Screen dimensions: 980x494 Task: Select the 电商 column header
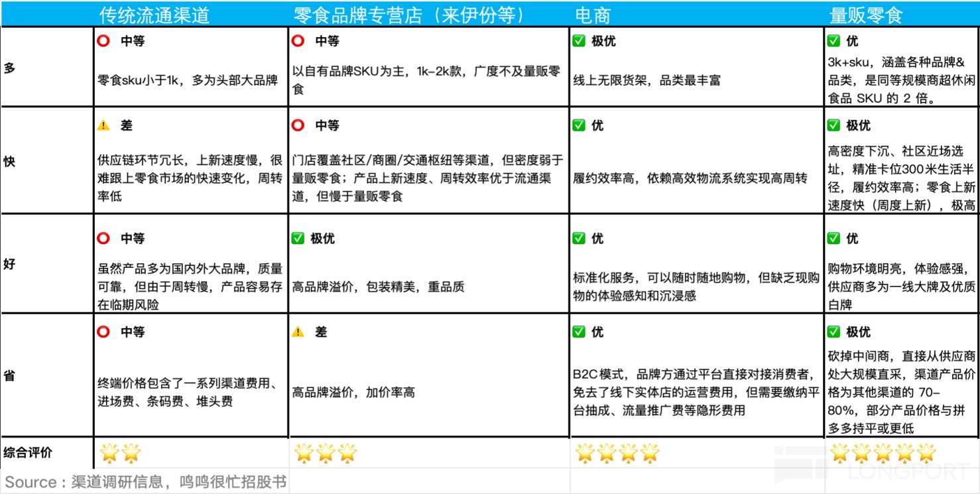(592, 15)
